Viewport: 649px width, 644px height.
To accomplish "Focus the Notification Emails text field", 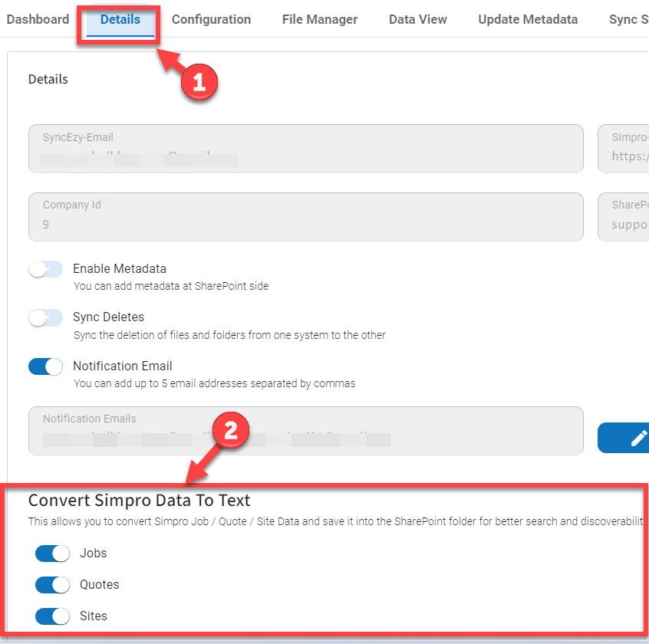I will click(305, 430).
